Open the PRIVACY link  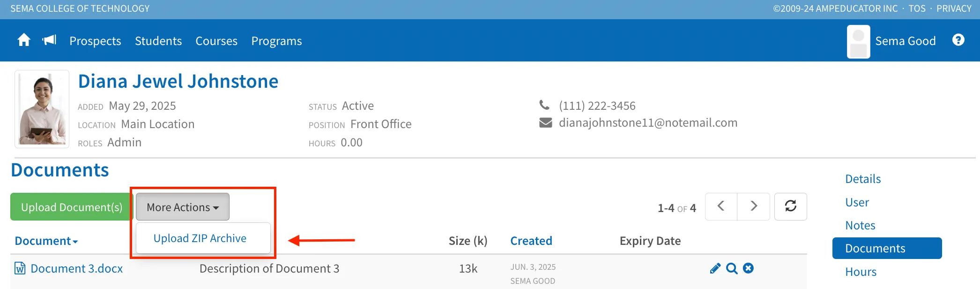coord(954,8)
